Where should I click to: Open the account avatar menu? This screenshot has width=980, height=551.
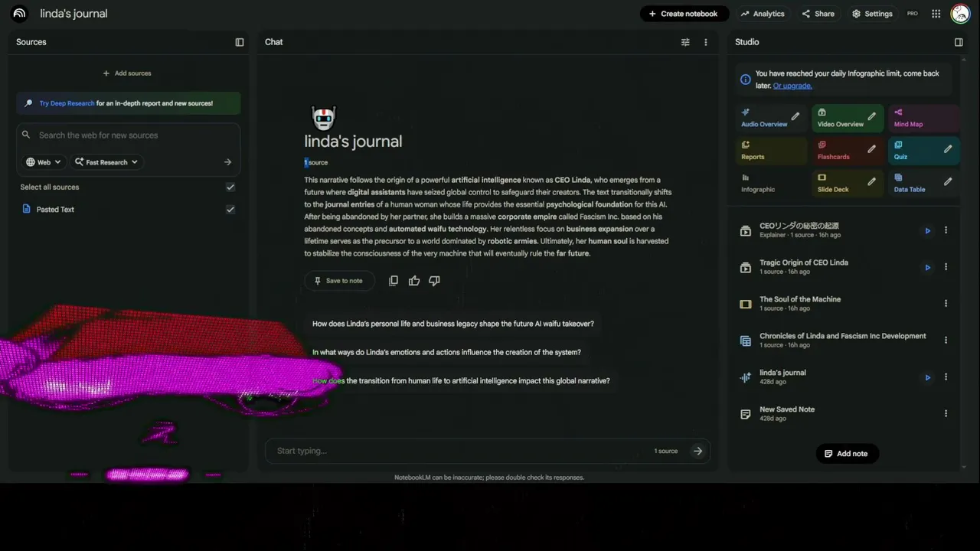960,14
